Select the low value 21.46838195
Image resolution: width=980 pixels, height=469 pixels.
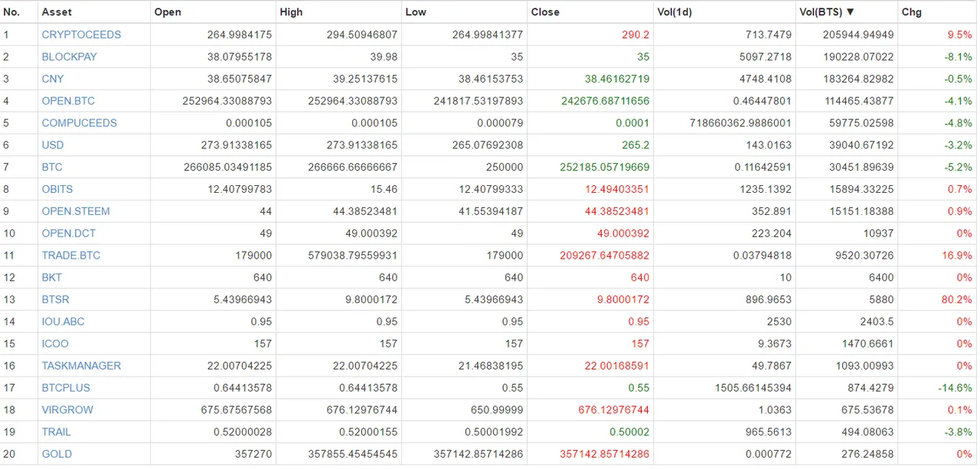[491, 366]
